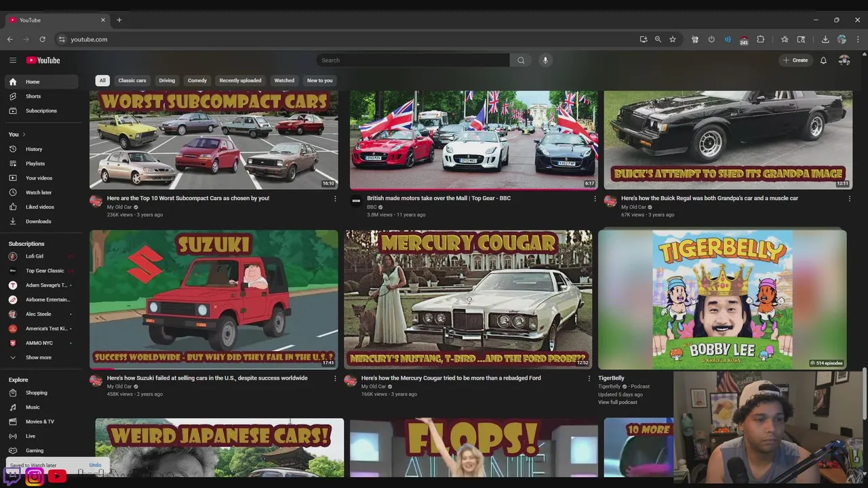
Task: Open the TigerBelly podcast thumbnail
Action: pyautogui.click(x=722, y=300)
